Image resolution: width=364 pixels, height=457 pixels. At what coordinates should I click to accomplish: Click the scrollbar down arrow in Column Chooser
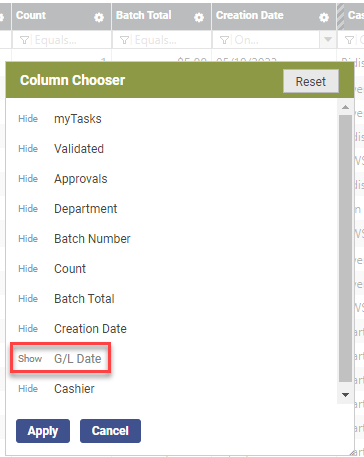tap(345, 395)
